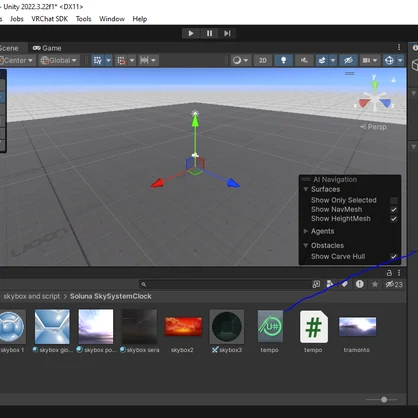Select the skybox3 asset
The height and width of the screenshot is (418, 418).
227,331
